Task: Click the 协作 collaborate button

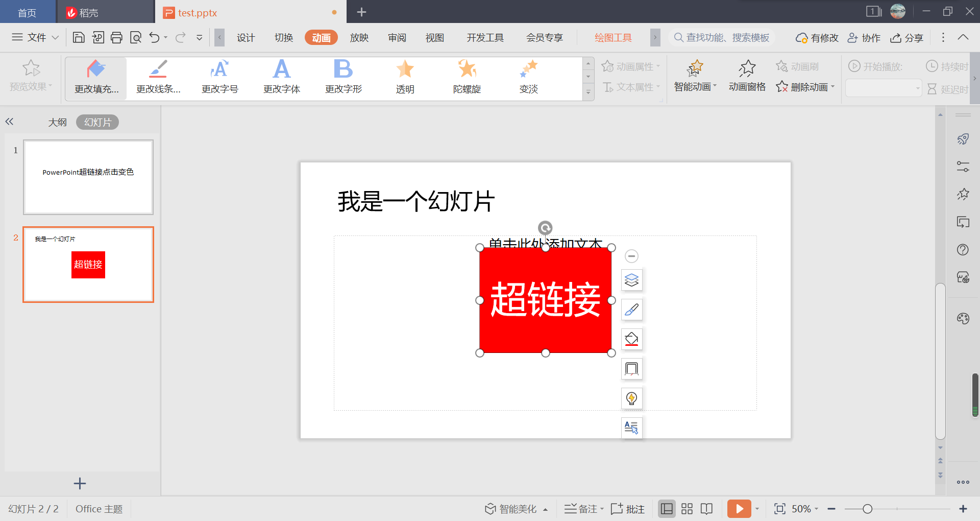Action: click(864, 38)
